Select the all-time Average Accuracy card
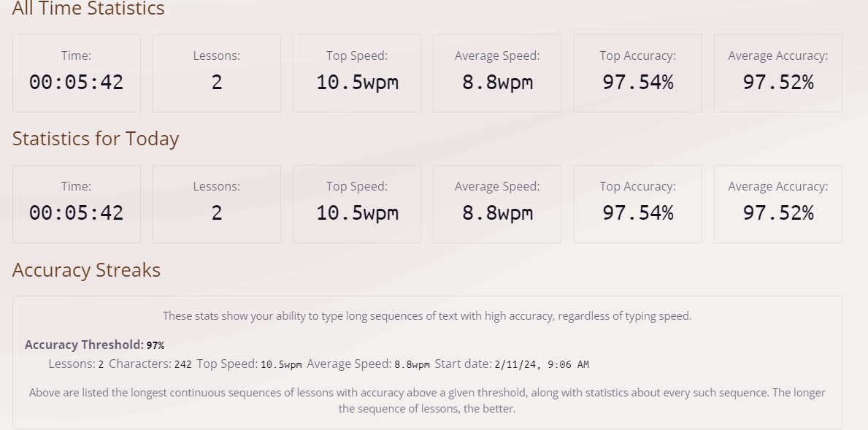Image resolution: width=868 pixels, height=430 pixels. tap(778, 74)
